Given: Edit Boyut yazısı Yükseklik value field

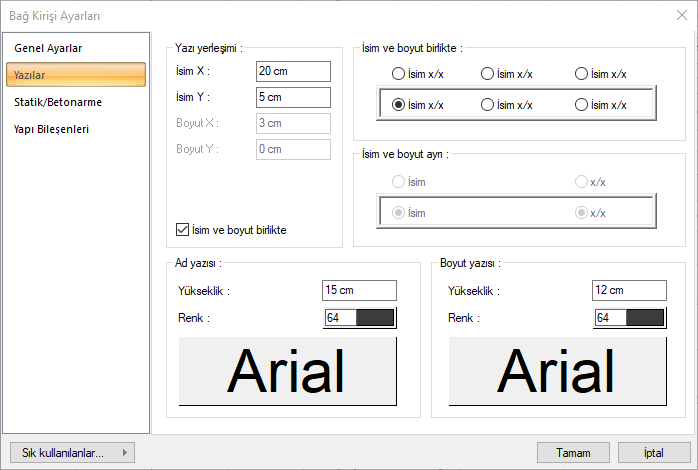Looking at the screenshot, I should pos(628,290).
